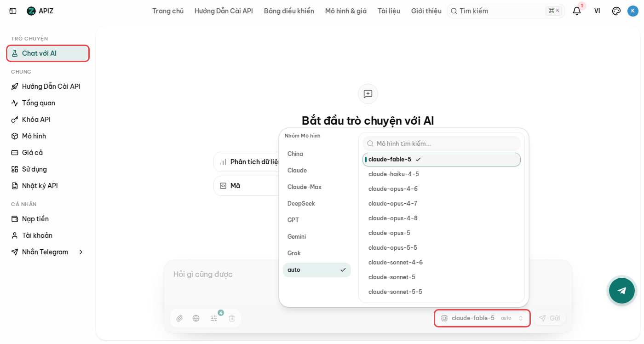Select the GPT model group

(x=317, y=220)
